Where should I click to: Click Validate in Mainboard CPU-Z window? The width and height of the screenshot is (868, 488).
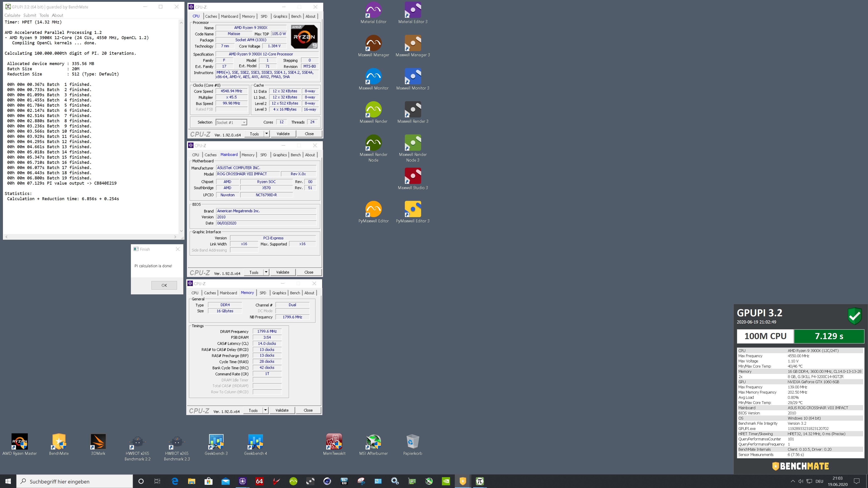[282, 272]
